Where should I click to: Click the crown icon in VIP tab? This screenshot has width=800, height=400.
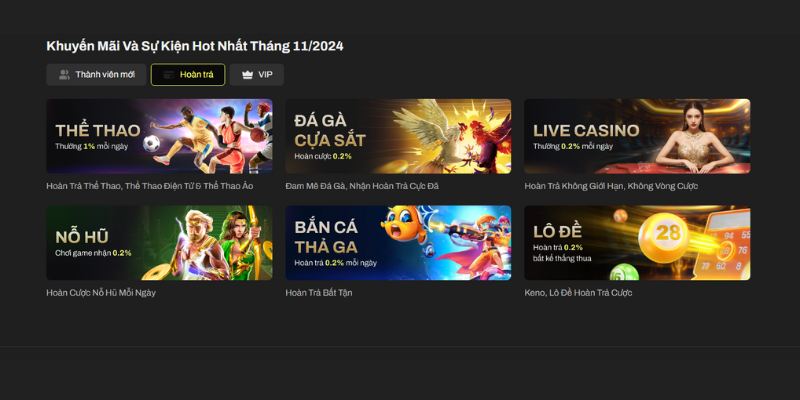[247, 75]
